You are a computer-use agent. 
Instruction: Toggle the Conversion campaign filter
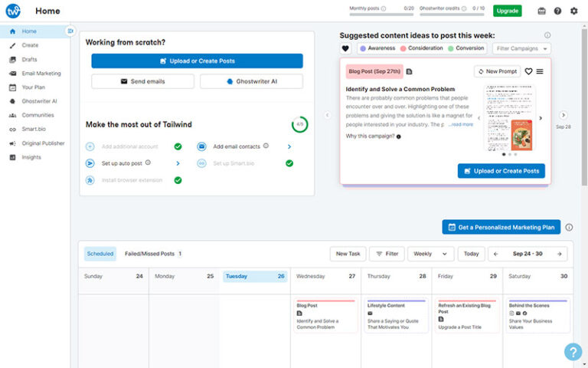pyautogui.click(x=466, y=48)
